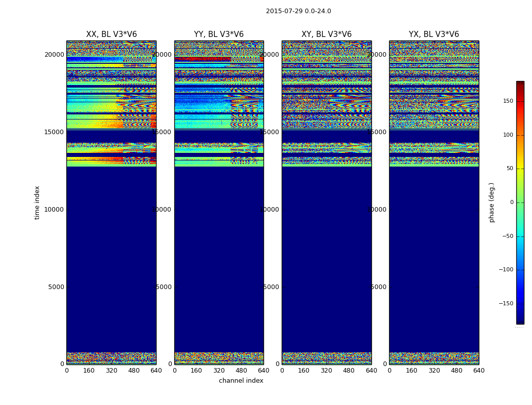Click the 20000 tick on the XX time axis
This screenshot has height=405, width=532.
(x=55, y=55)
